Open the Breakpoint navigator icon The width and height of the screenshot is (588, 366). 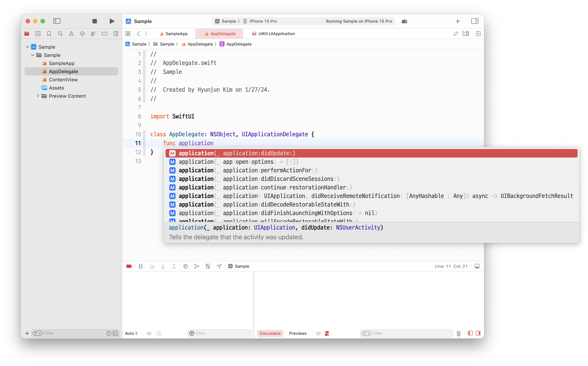[104, 34]
